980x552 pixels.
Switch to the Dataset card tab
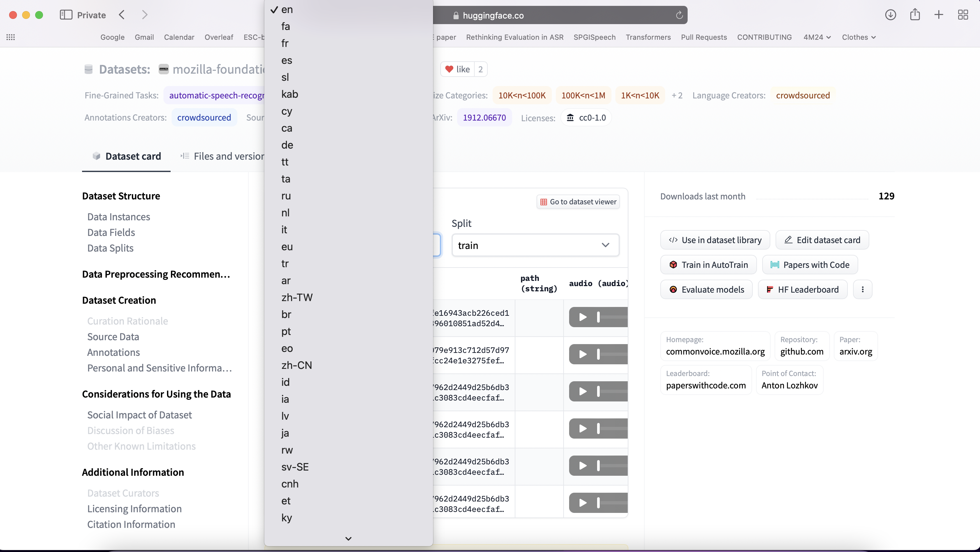(x=126, y=156)
